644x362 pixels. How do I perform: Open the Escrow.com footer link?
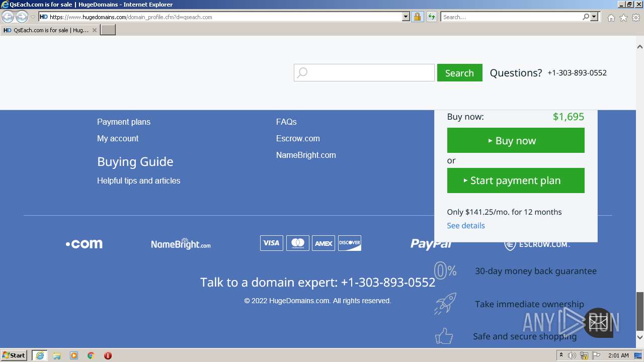[298, 138]
